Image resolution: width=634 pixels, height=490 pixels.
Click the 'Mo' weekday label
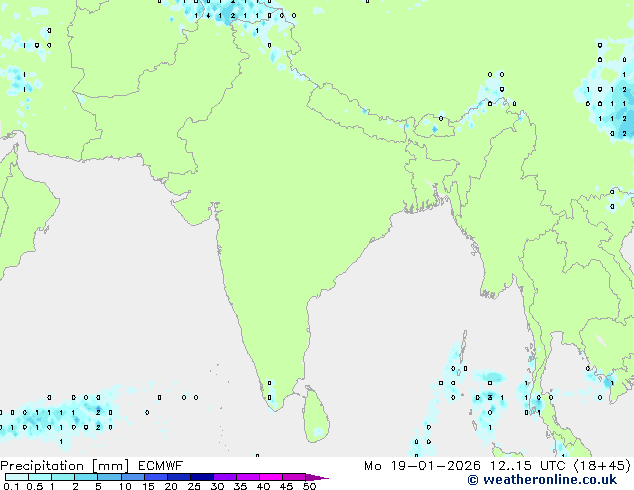[x=372, y=466]
